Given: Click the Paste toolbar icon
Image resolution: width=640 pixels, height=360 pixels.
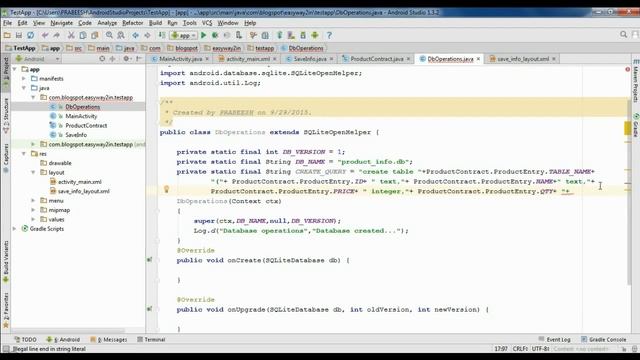Looking at the screenshot, I should click(x=95, y=36).
